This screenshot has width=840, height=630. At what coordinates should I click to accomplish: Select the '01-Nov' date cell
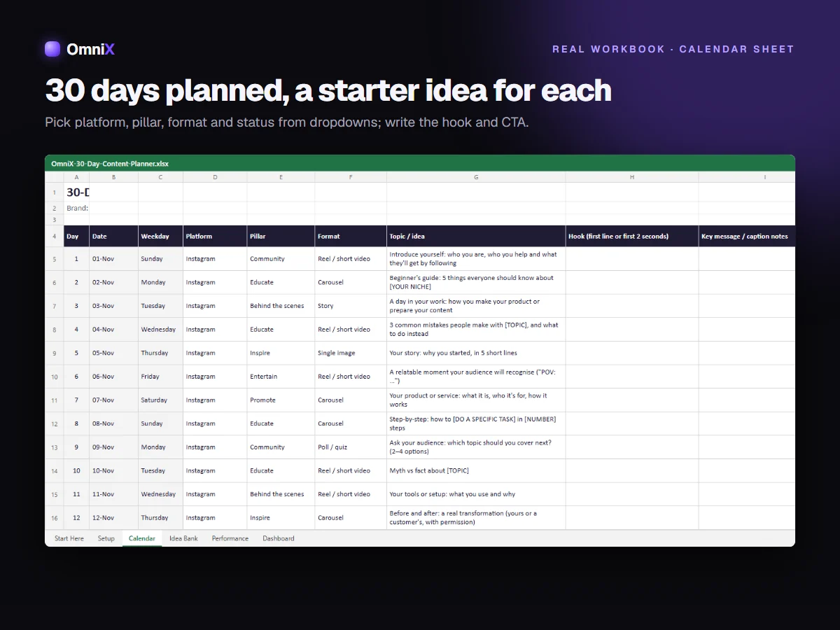pyautogui.click(x=113, y=259)
